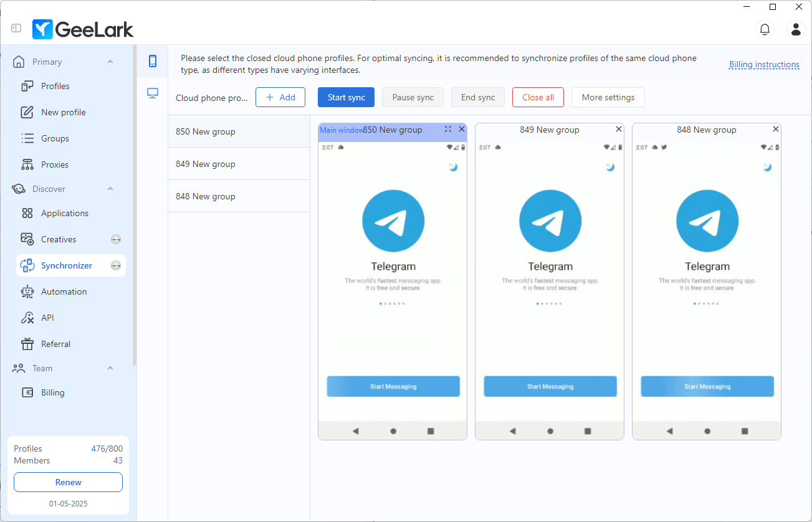Open Profiles in sidebar
Screen dimensions: 812x522
coord(70,86)
